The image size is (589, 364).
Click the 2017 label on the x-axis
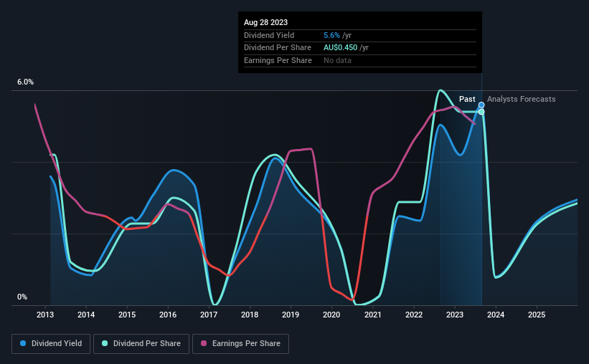click(x=209, y=315)
